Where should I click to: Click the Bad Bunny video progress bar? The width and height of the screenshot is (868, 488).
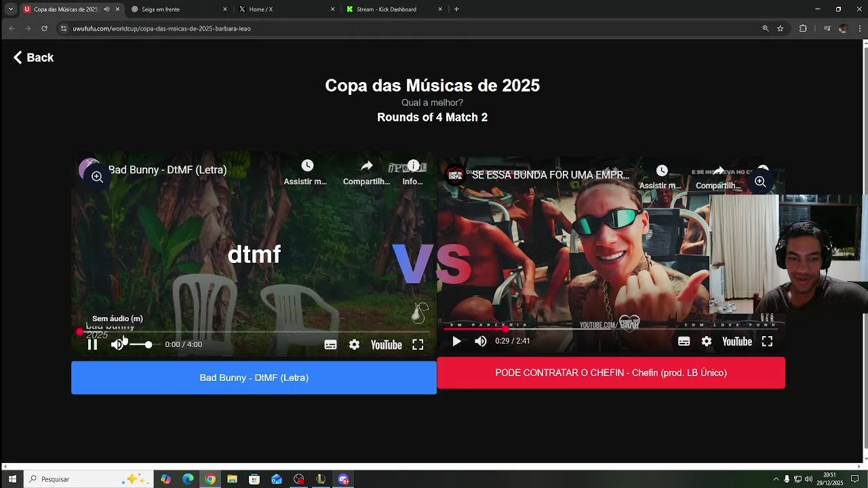click(254, 331)
